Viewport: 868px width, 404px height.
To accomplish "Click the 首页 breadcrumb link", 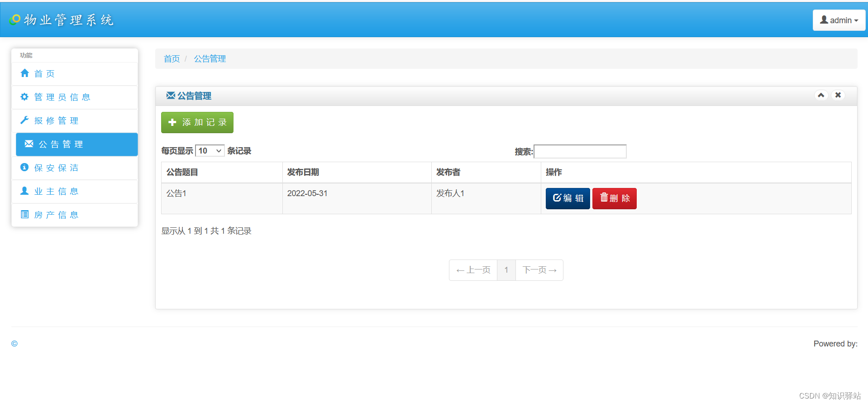I will [172, 58].
